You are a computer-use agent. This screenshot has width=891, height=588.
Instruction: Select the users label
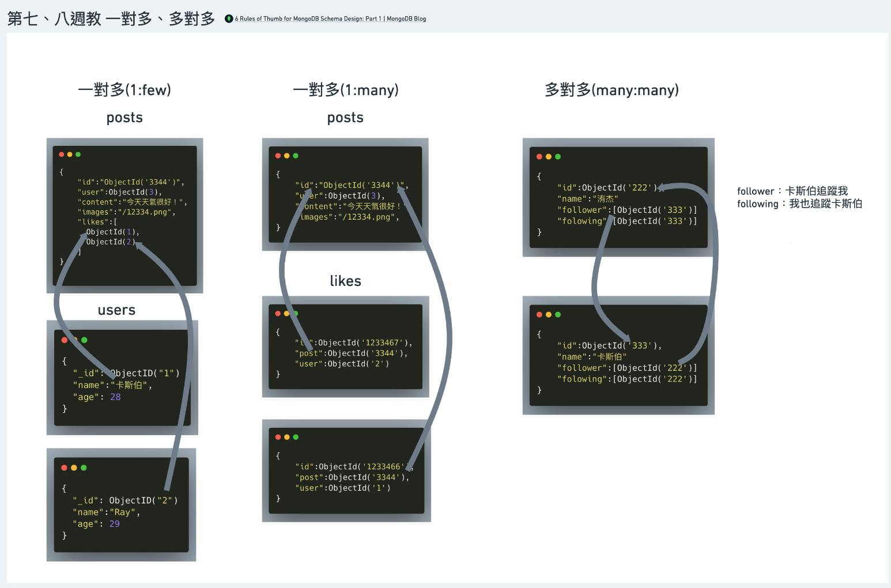click(116, 310)
